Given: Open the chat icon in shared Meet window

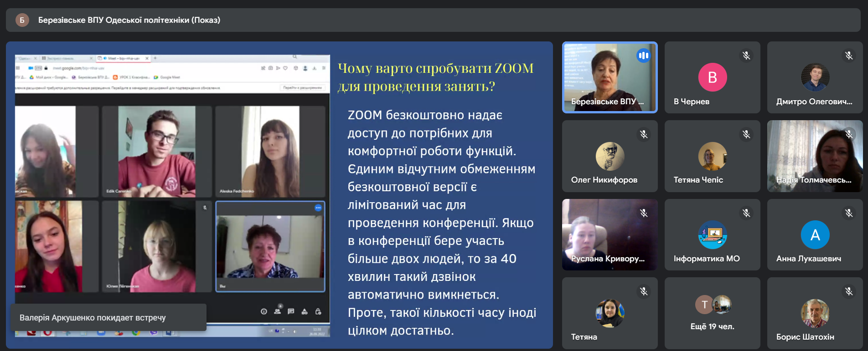Looking at the screenshot, I should pyautogui.click(x=291, y=311).
